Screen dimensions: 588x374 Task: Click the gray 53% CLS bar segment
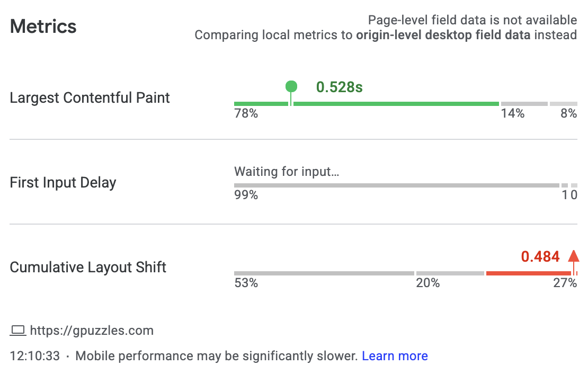coord(324,273)
